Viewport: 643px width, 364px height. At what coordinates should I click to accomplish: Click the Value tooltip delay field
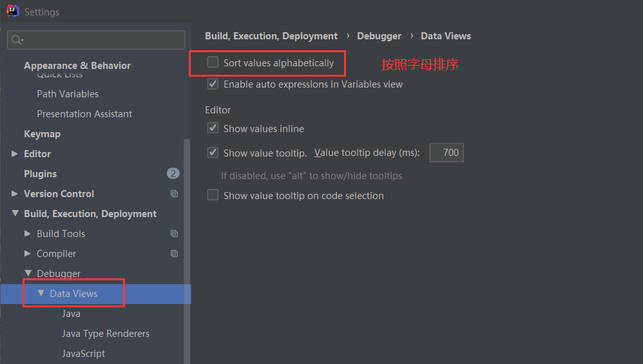pos(446,153)
